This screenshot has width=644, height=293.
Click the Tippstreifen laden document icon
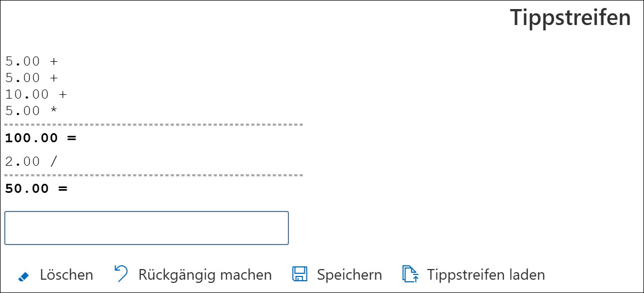point(409,274)
